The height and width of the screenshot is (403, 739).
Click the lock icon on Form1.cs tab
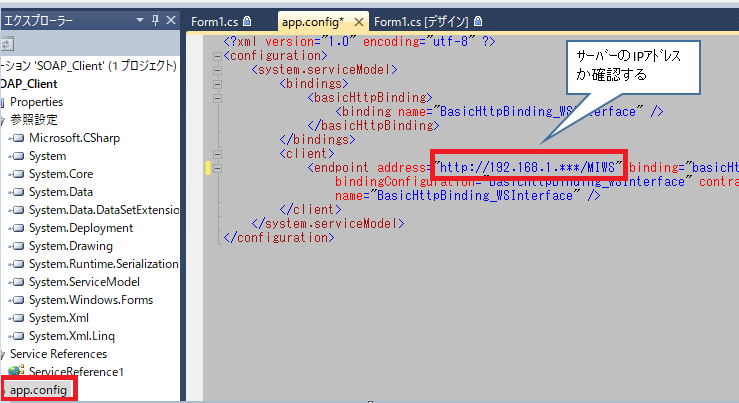click(247, 20)
